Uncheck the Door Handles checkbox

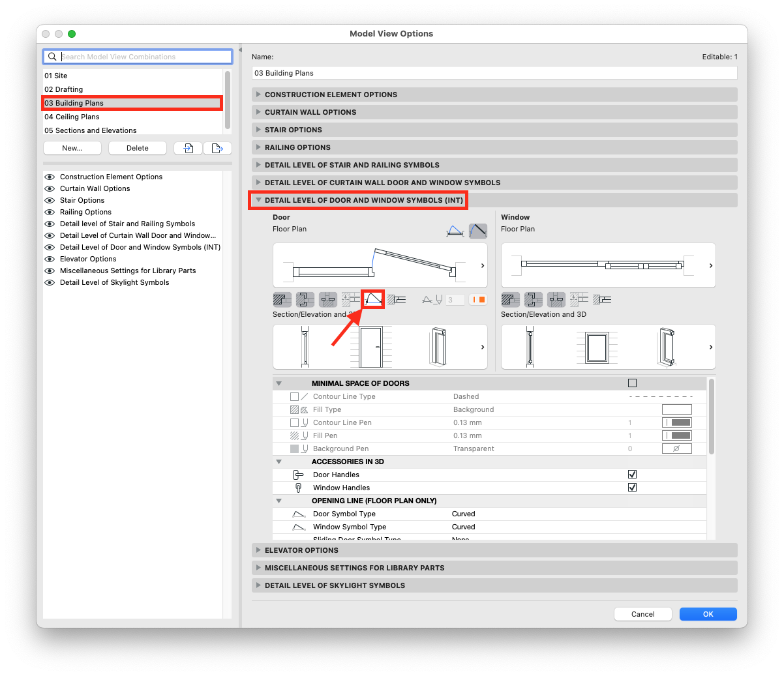click(x=632, y=475)
